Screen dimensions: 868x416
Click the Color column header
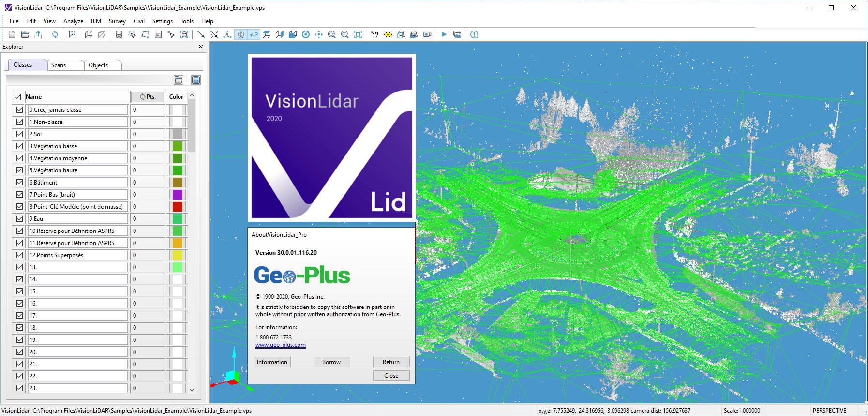coord(176,97)
